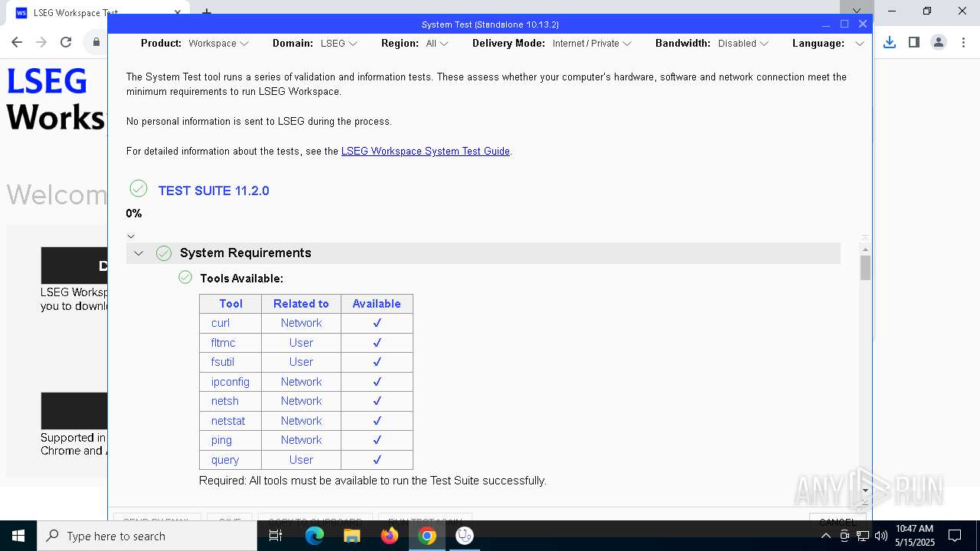Screen dimensions: 980x551
Task: Click the System Requirements heading text
Action: click(246, 253)
